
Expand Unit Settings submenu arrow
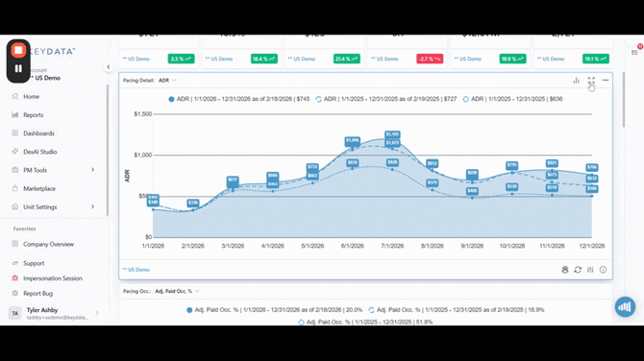93,206
